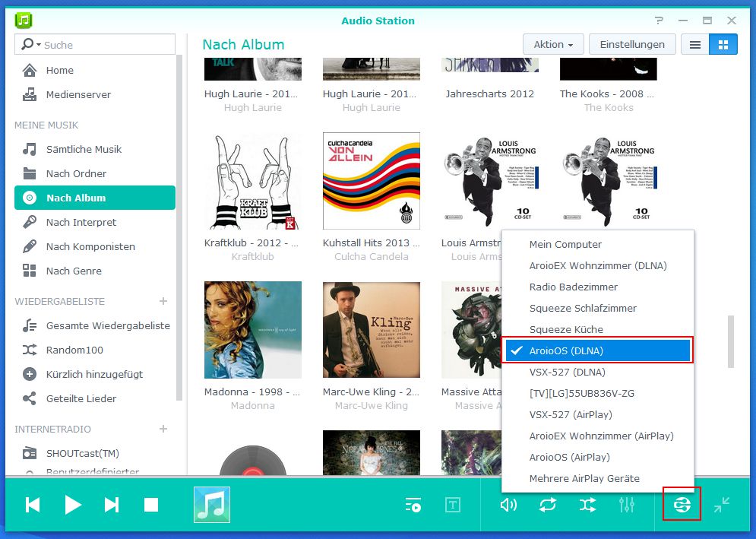Select the checked AroioOS (DLNA) entry
756x539 pixels.
coord(598,350)
